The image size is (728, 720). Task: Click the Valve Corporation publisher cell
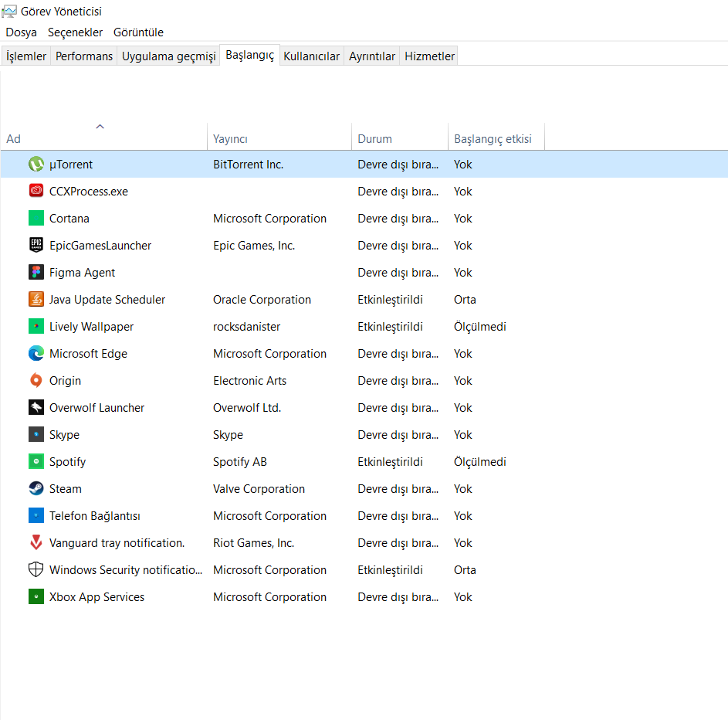coord(259,489)
